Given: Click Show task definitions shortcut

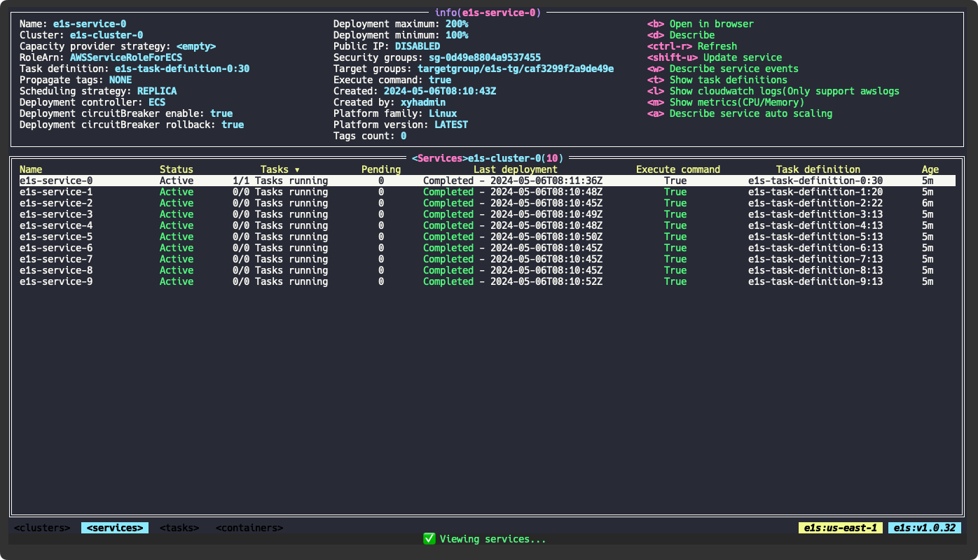Looking at the screenshot, I should point(717,80).
